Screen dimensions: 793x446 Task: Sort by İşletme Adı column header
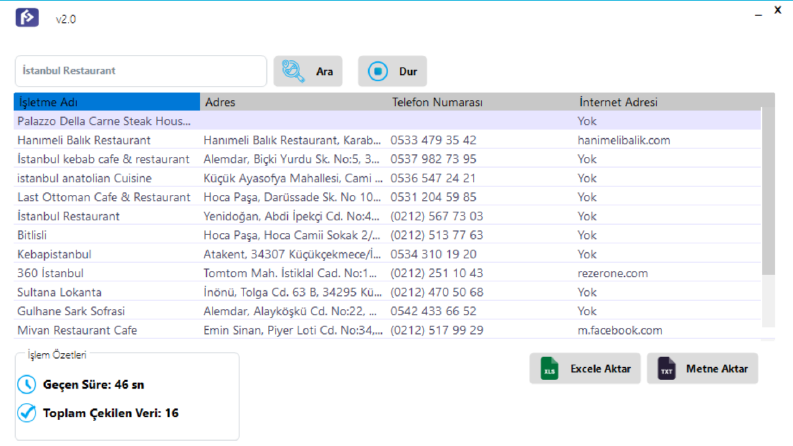pyautogui.click(x=107, y=102)
